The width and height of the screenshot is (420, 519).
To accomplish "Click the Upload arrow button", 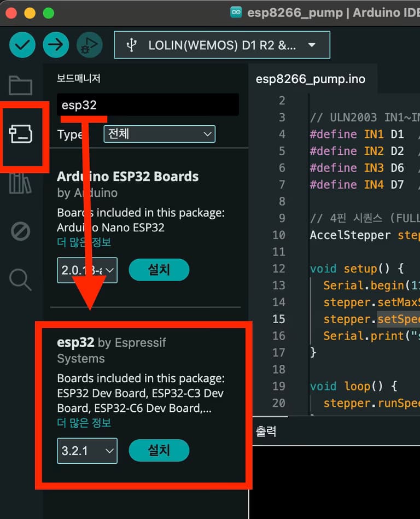I will [56, 45].
